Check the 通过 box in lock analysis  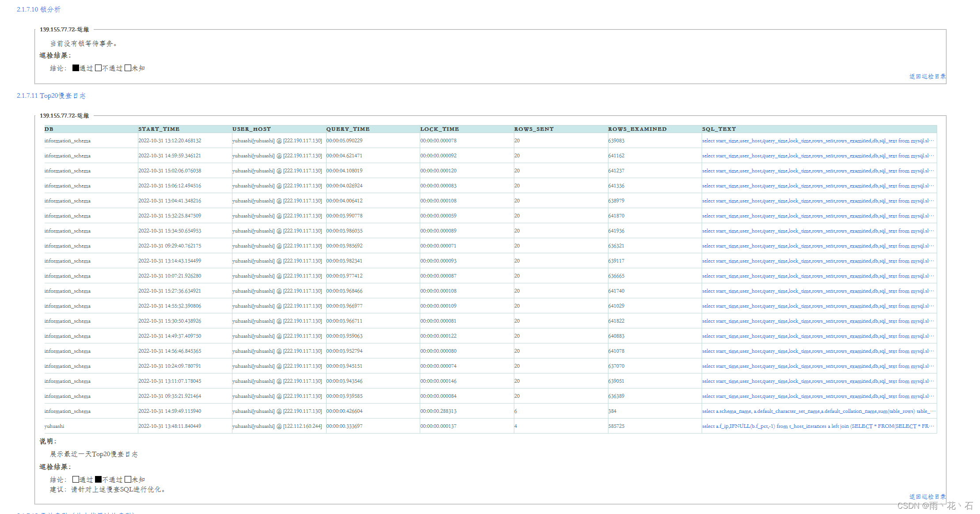(x=76, y=68)
